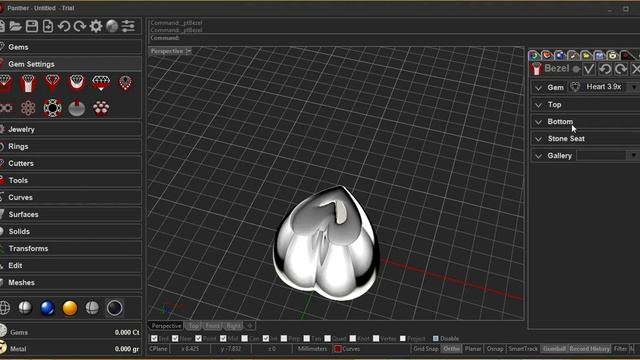Select the gray dome setting icon
The width and height of the screenshot is (640, 360).
(x=77, y=108)
